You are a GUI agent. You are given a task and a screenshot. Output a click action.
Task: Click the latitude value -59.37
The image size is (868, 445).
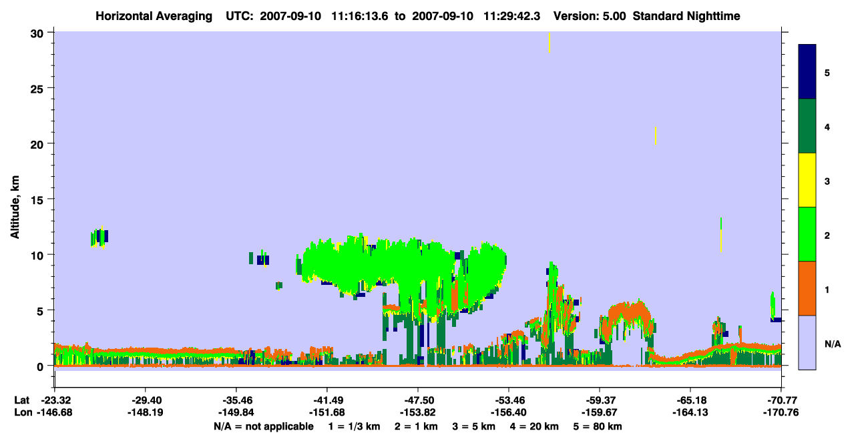point(600,400)
